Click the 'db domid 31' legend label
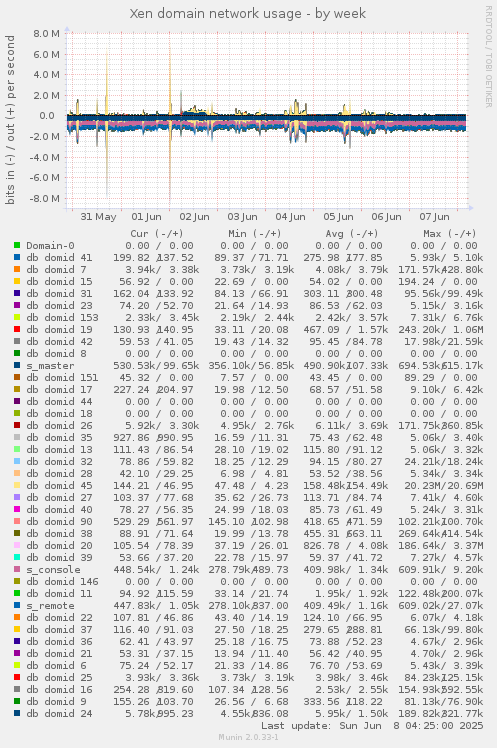The width and height of the screenshot is (497, 748). click(x=59, y=294)
